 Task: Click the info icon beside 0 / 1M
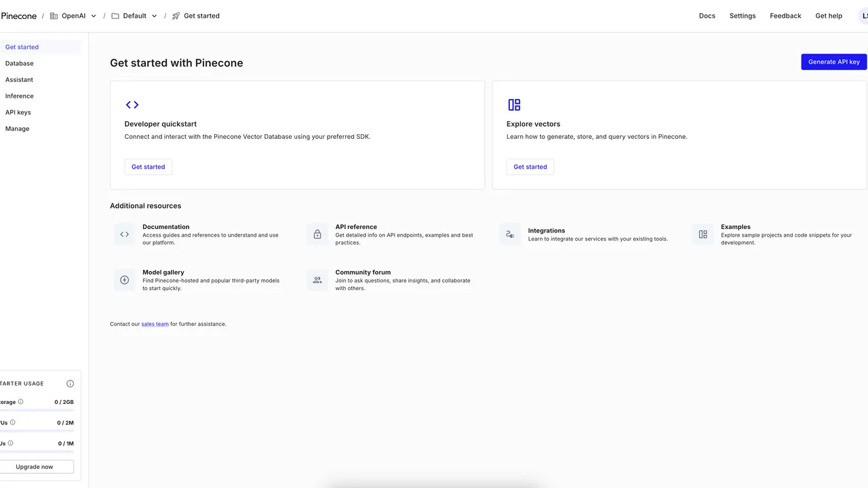coord(10,443)
